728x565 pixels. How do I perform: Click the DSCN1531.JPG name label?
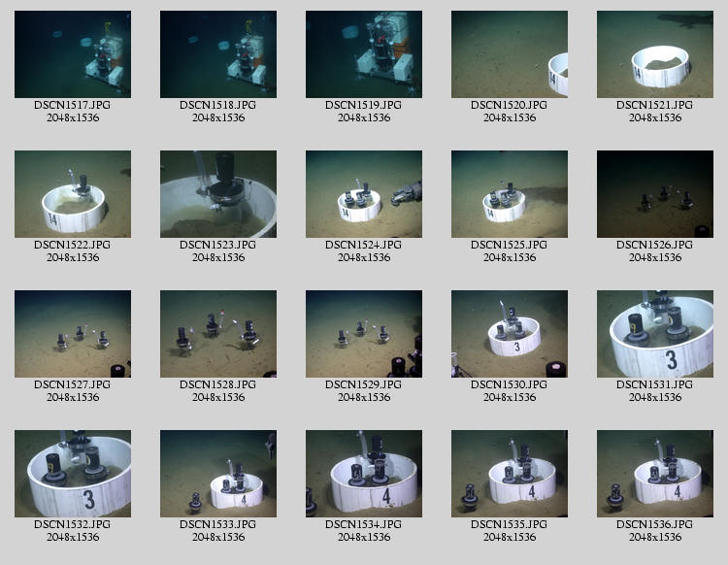(654, 384)
